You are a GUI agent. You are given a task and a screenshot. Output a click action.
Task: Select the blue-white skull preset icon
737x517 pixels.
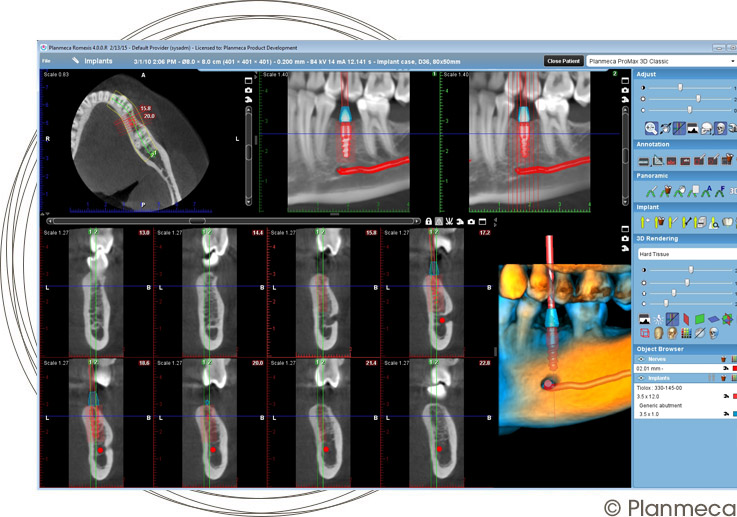[714, 333]
